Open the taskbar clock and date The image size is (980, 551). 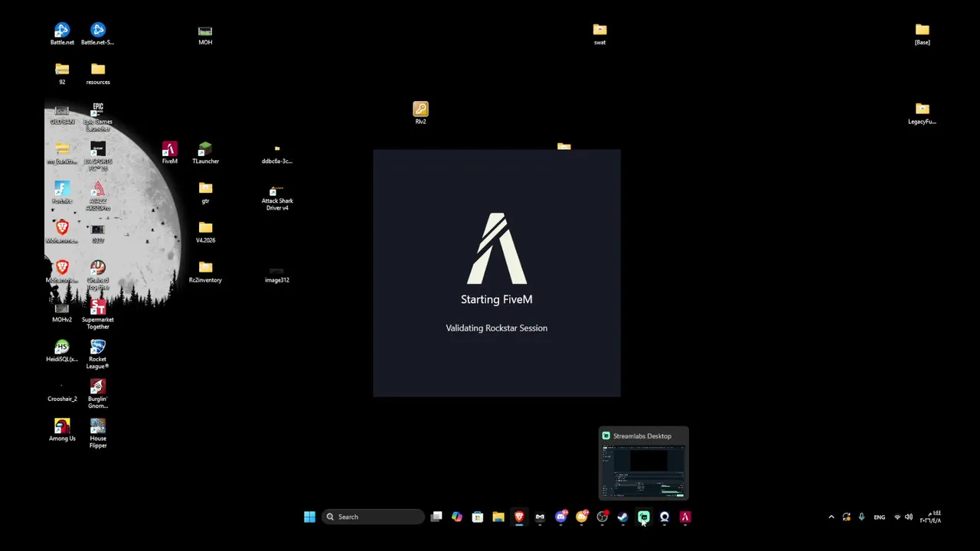click(x=930, y=517)
